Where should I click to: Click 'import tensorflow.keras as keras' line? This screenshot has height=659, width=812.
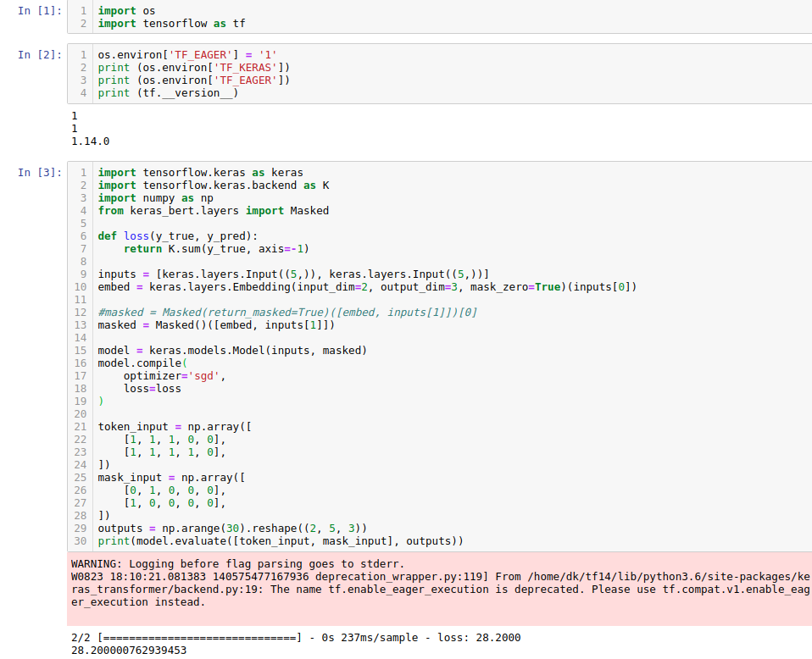(x=200, y=173)
